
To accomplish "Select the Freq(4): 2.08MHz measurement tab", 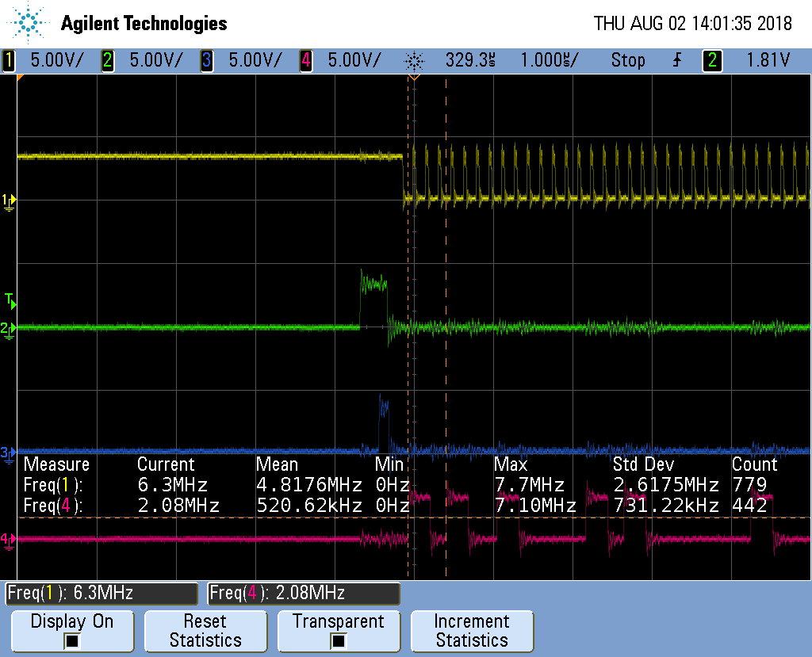I will pyautogui.click(x=304, y=593).
